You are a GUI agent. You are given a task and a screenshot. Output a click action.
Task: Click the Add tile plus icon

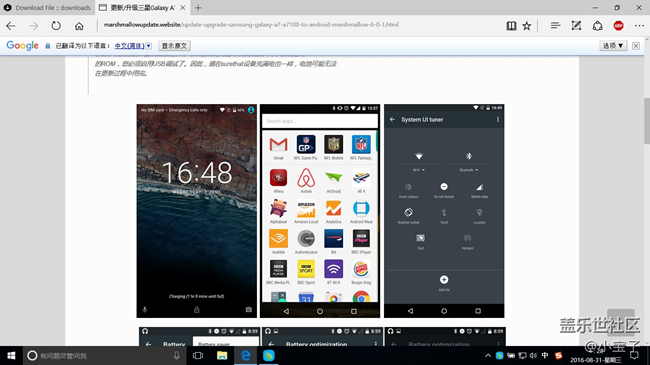444,280
